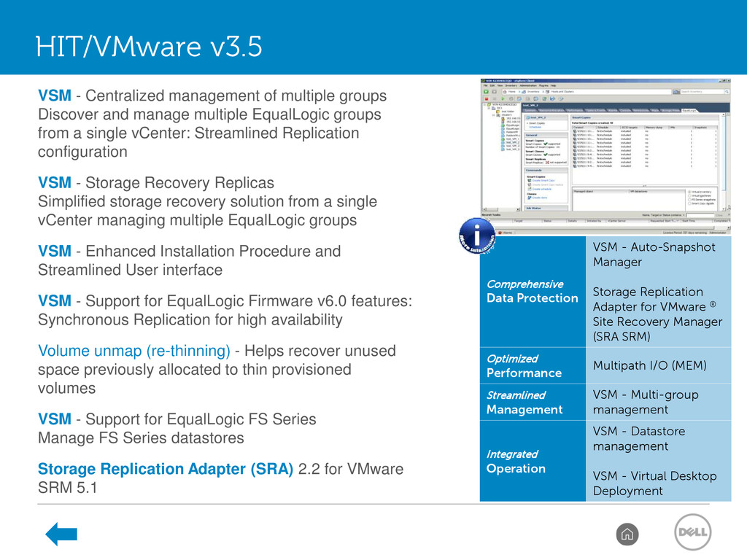Viewport: 747px width, 560px height.
Task: Click 'Volume unmap (re-thinning)' blue text
Action: click(134, 351)
